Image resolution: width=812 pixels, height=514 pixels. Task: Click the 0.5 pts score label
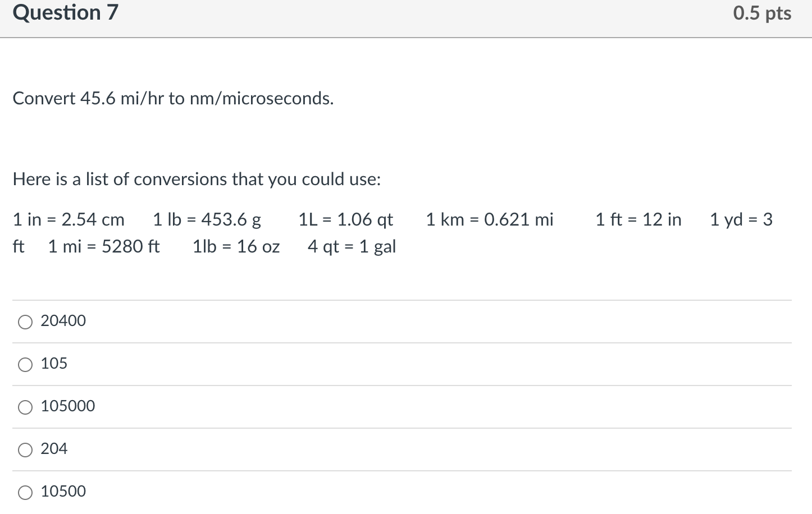(762, 13)
